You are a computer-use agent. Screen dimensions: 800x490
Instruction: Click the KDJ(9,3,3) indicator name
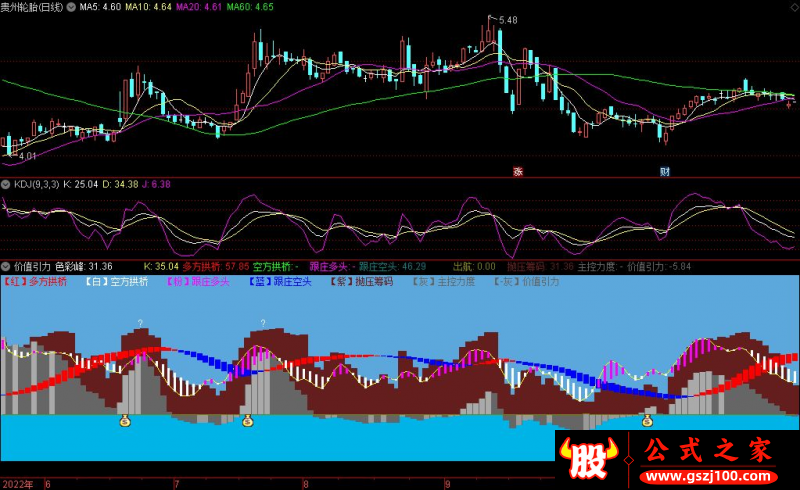coord(36,184)
